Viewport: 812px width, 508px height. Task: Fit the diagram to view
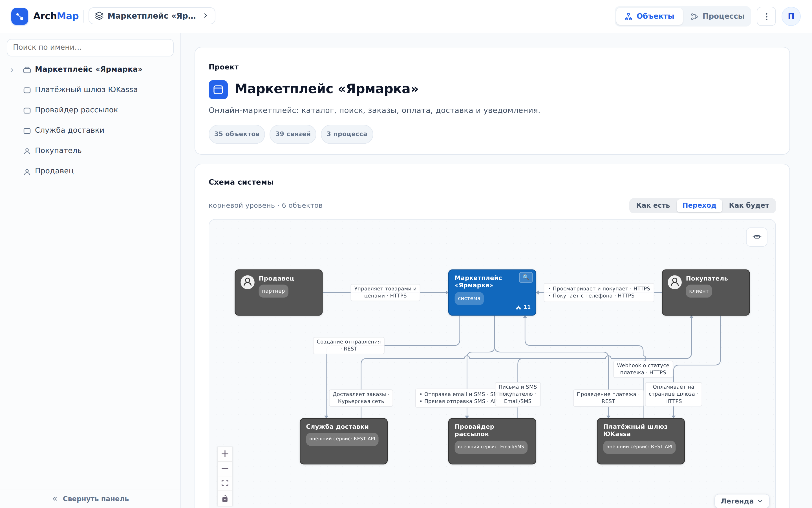click(225, 483)
